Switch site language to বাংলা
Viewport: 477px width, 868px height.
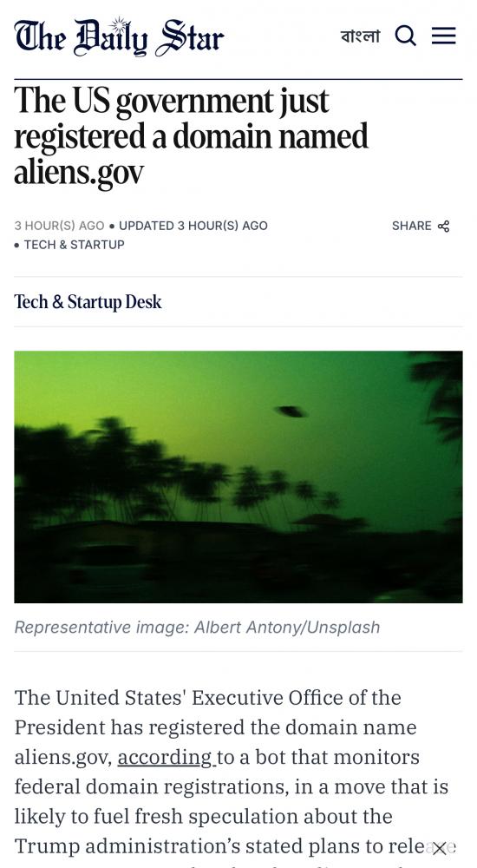[x=360, y=36]
